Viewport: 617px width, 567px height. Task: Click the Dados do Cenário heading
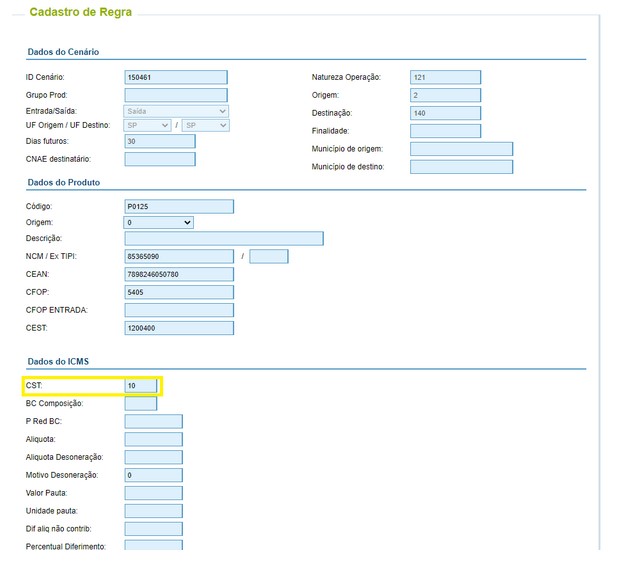[63, 52]
